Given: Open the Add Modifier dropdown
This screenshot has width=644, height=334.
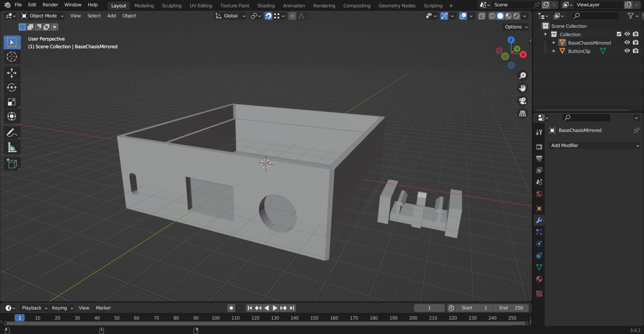Looking at the screenshot, I should [x=594, y=145].
